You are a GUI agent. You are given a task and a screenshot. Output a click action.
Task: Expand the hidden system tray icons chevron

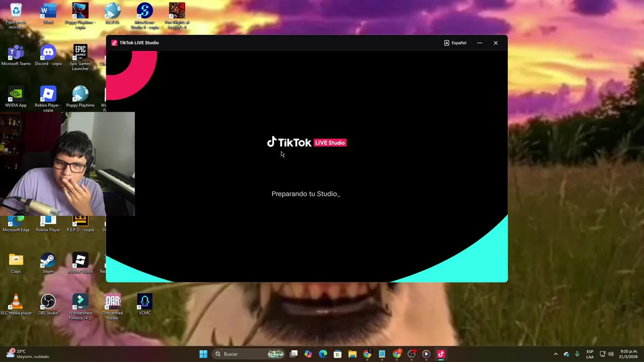(555, 354)
